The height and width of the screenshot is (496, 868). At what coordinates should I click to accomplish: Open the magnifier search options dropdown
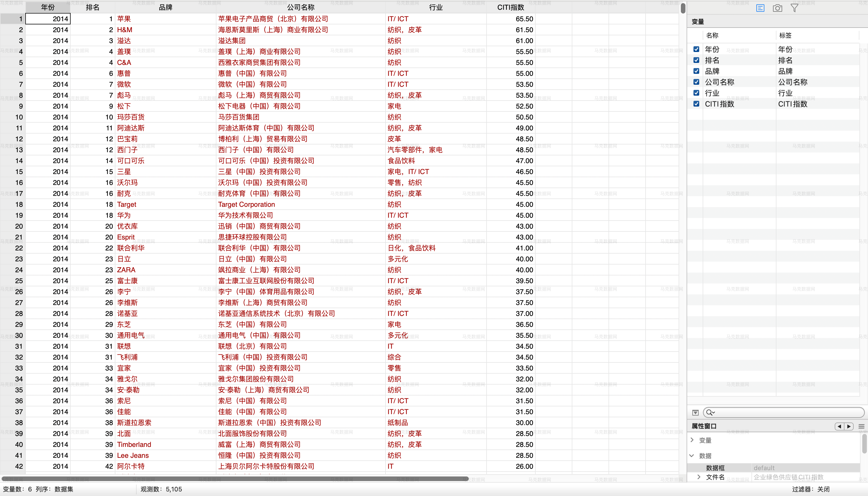tap(710, 412)
